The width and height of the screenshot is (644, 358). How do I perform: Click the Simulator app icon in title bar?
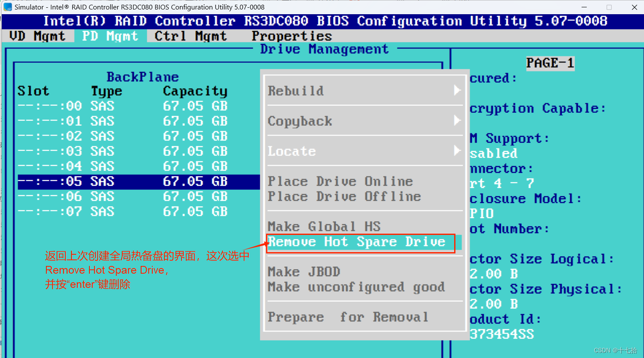[8, 7]
